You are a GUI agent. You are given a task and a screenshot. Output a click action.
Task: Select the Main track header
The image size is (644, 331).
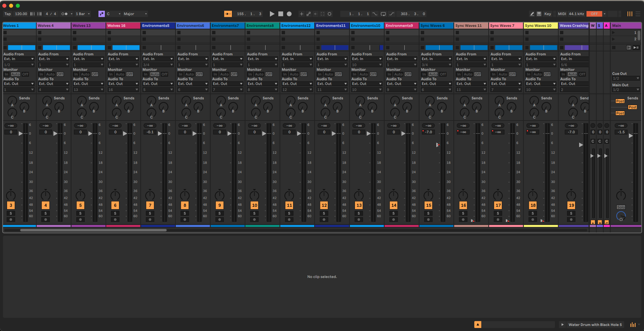[626, 26]
